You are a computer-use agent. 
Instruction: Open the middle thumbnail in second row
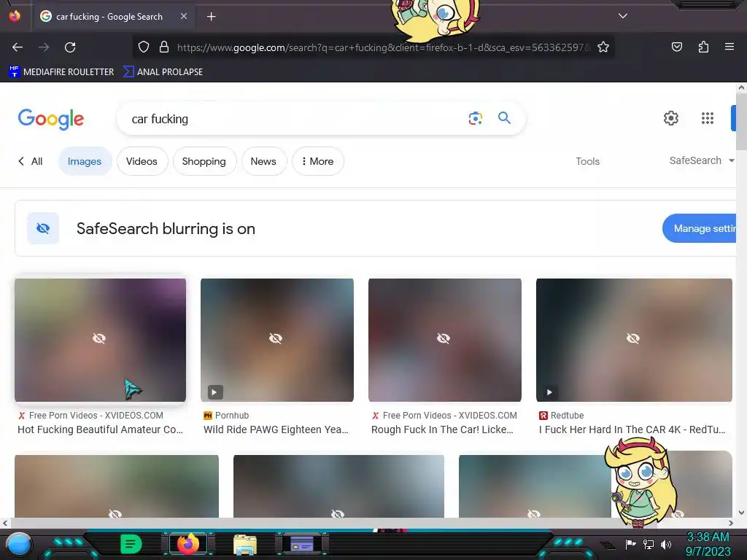coord(338,486)
